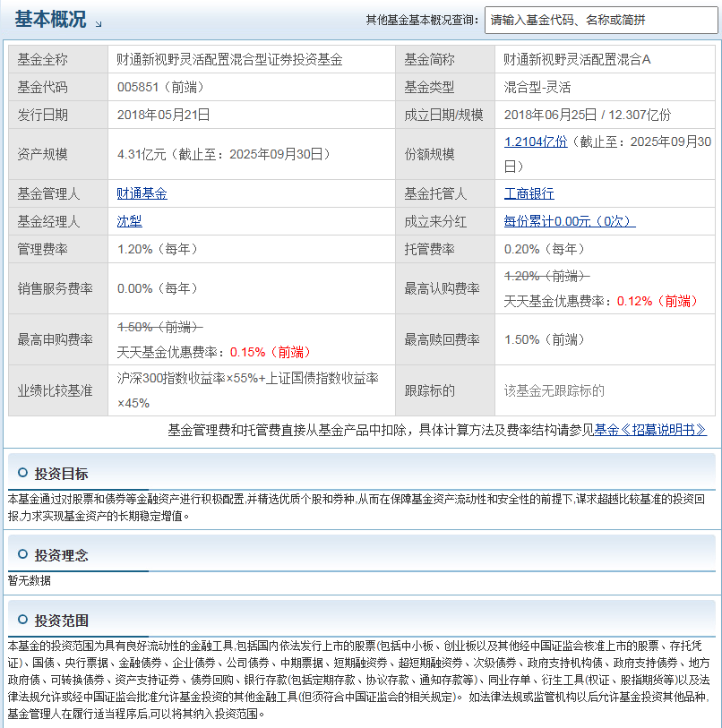Click the red discount rate 0.12%（前端）

click(658, 302)
